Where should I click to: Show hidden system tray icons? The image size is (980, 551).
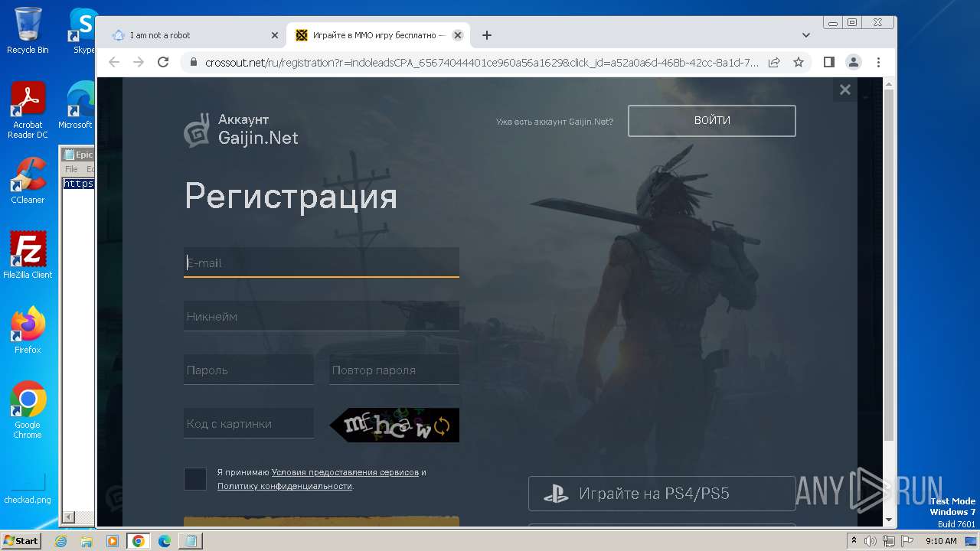pos(854,541)
